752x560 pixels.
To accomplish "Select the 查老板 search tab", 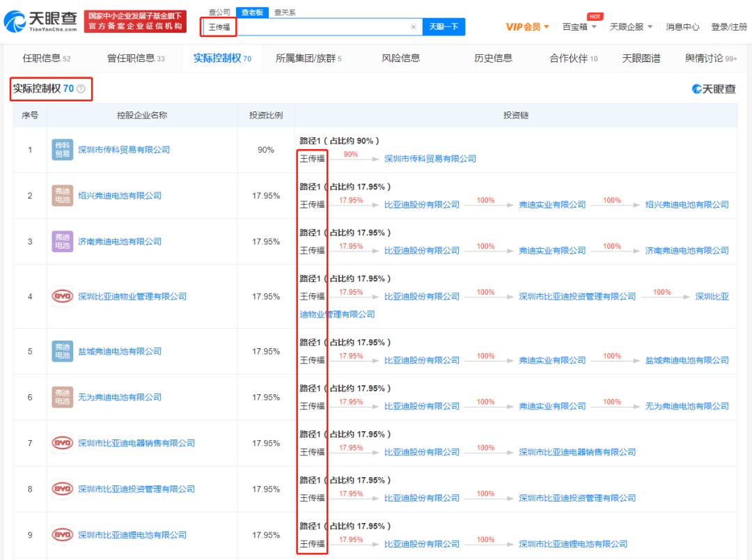I will click(252, 12).
